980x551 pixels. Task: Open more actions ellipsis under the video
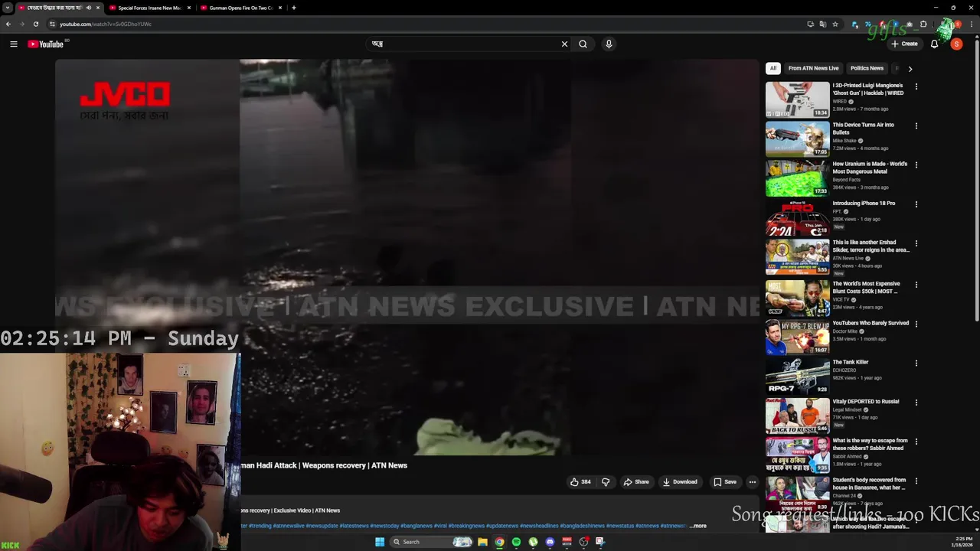point(753,482)
